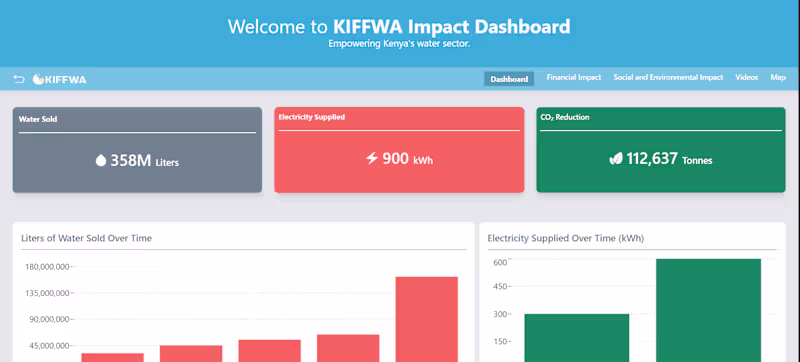Open Social and Environmental Impact tab
Screen dimensions: 800x362
(x=668, y=77)
